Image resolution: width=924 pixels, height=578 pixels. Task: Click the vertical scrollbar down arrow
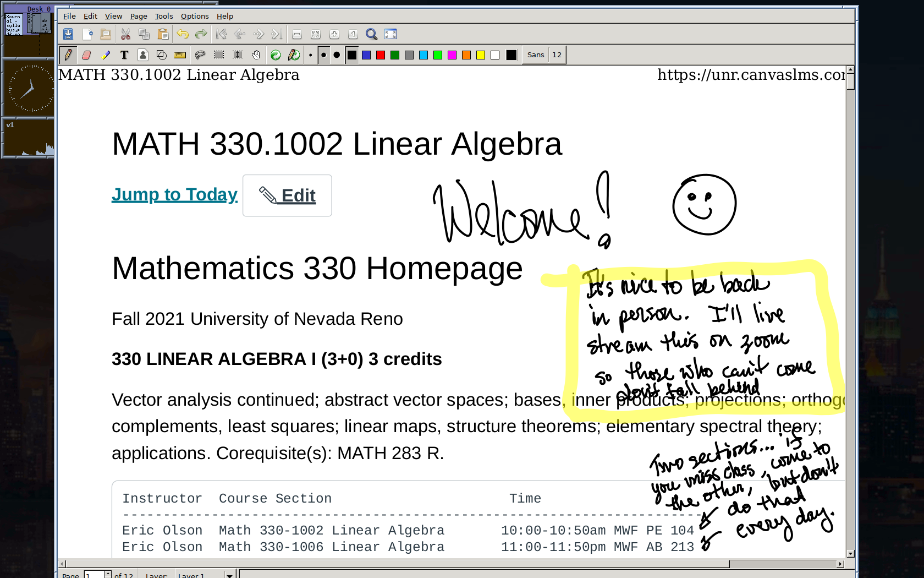tap(851, 554)
